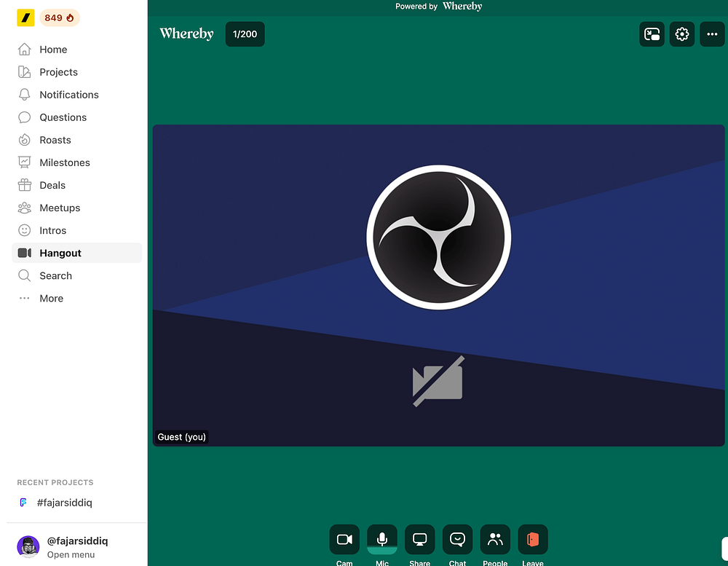
Task: Click the Powered by Whereby link
Action: coord(439,7)
